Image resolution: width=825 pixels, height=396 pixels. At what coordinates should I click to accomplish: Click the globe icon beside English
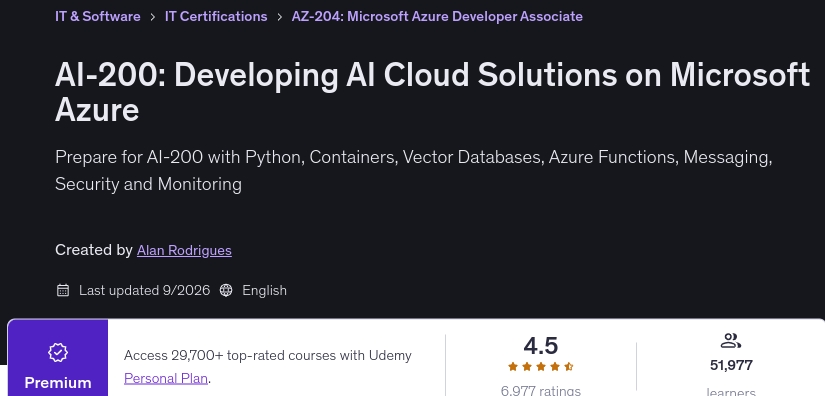(226, 290)
